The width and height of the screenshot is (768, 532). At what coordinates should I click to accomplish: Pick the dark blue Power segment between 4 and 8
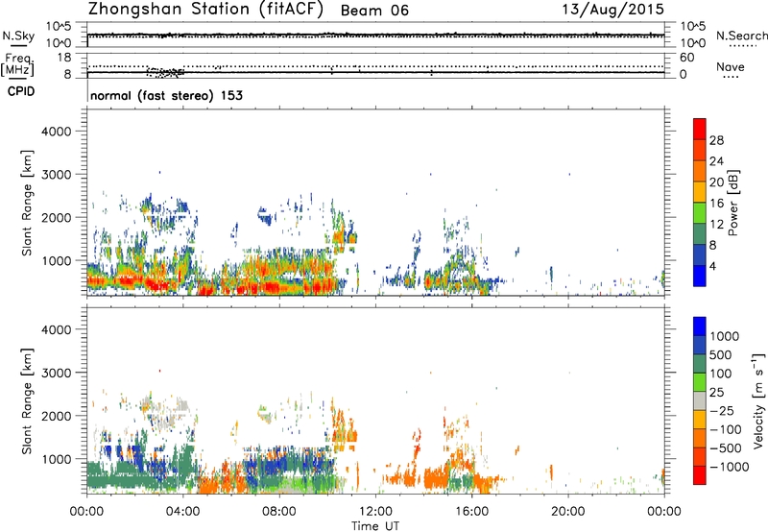tap(700, 254)
